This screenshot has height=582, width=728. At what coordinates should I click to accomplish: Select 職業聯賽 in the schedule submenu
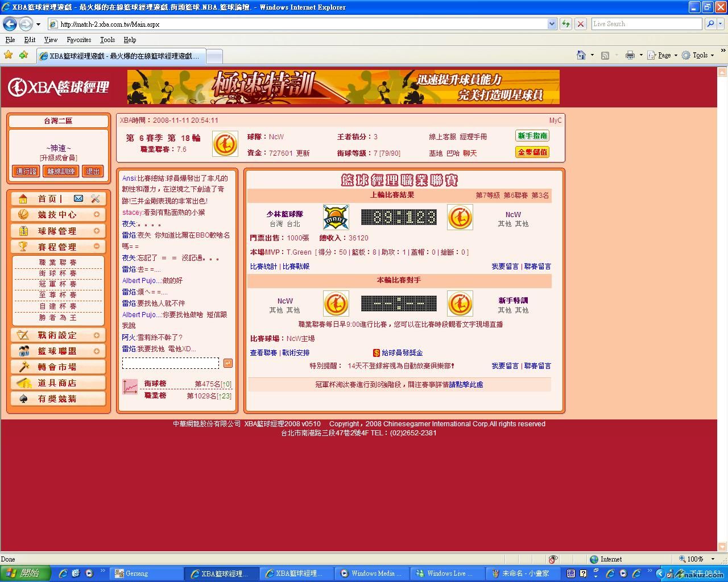pyautogui.click(x=57, y=263)
